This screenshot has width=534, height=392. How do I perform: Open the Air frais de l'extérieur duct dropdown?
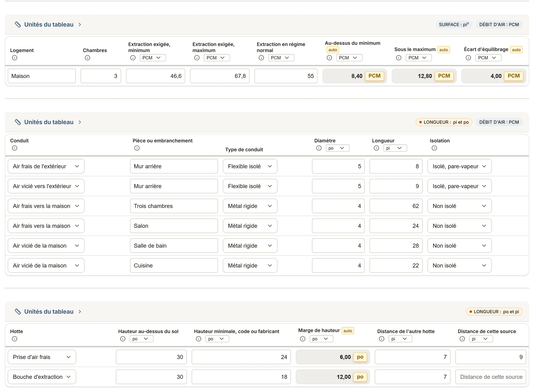[x=46, y=166]
